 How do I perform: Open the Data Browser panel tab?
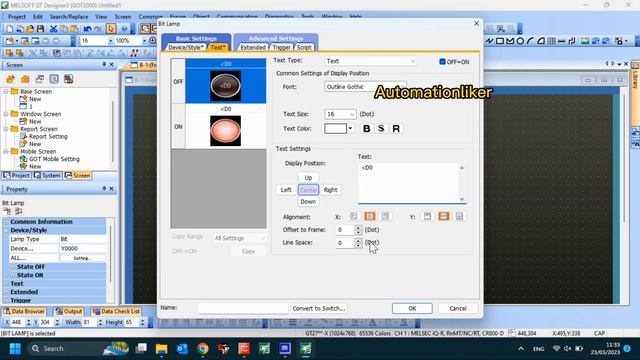pos(24,311)
